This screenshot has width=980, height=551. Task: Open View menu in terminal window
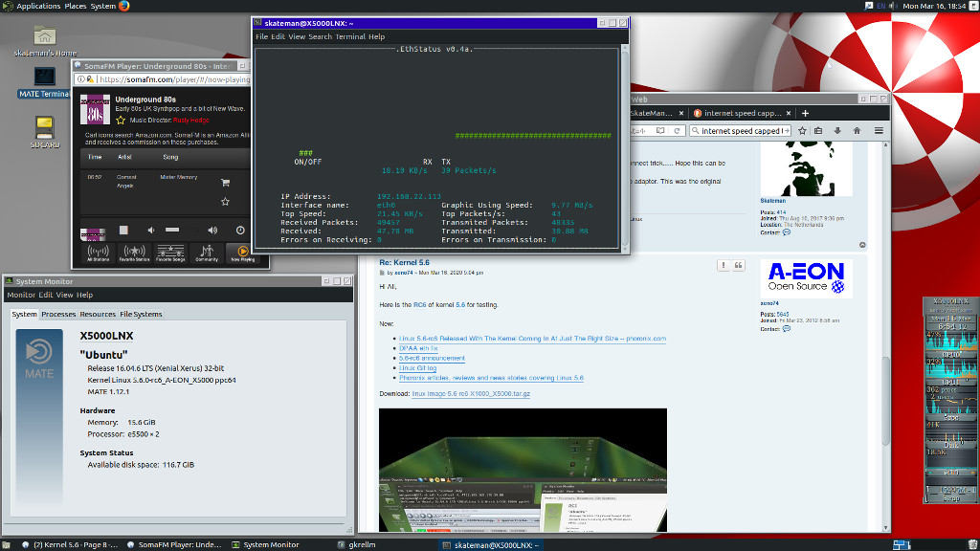click(x=297, y=37)
